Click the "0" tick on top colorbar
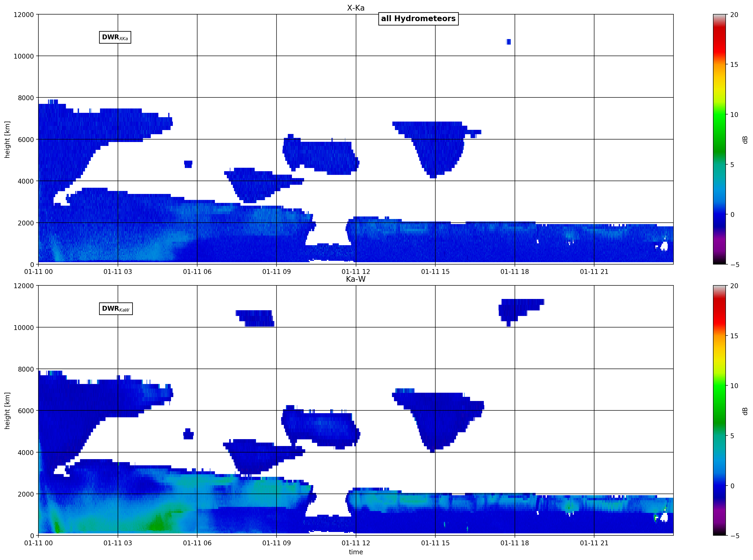This screenshot has height=560, width=753. (x=732, y=215)
